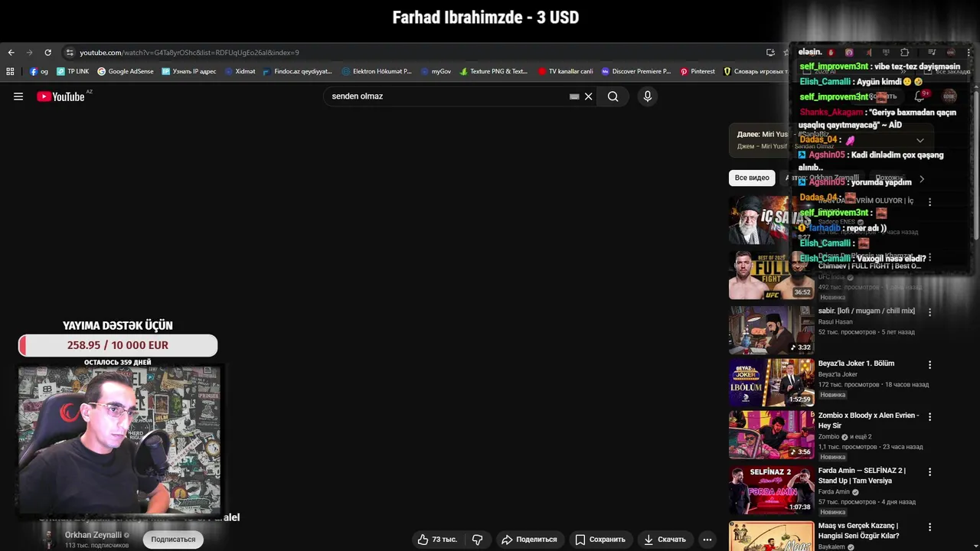Open the Orkhan Zeynalli channel name
The height and width of the screenshot is (551, 980).
(93, 535)
